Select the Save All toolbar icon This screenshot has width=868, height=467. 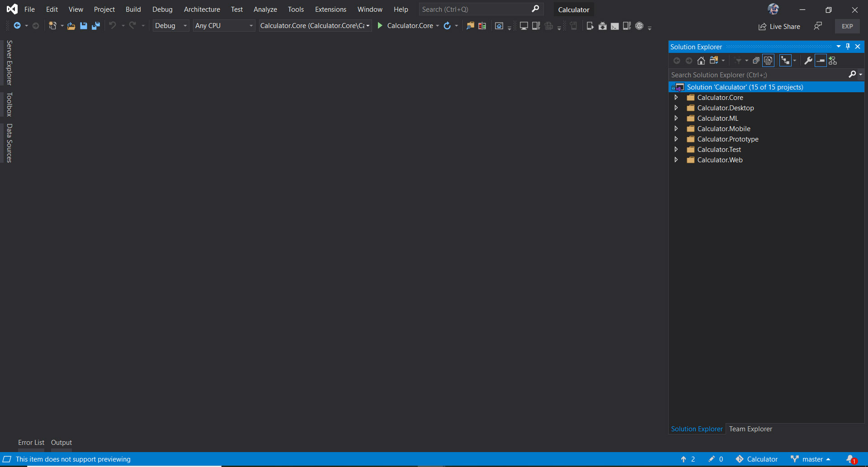(x=95, y=26)
